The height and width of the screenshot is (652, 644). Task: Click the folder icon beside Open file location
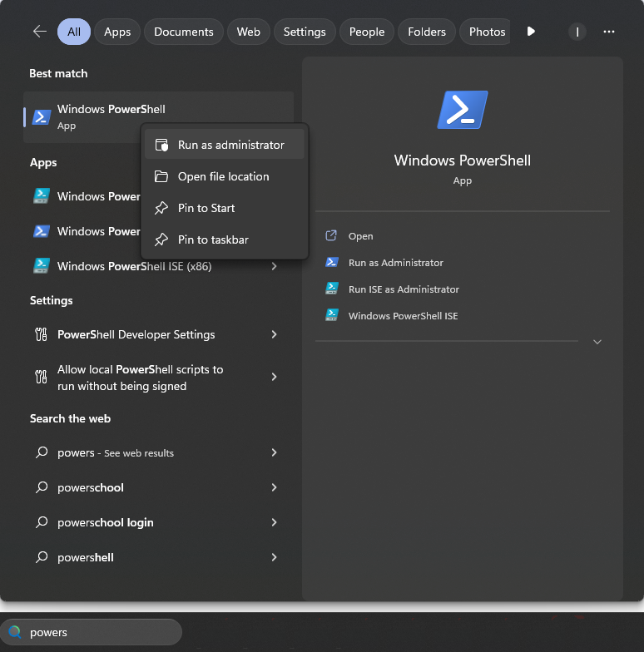click(161, 176)
